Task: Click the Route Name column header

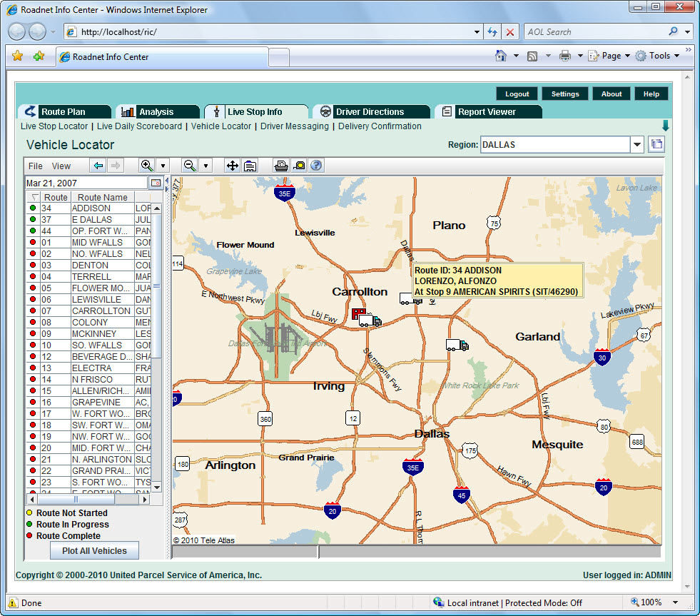Action: coord(102,197)
